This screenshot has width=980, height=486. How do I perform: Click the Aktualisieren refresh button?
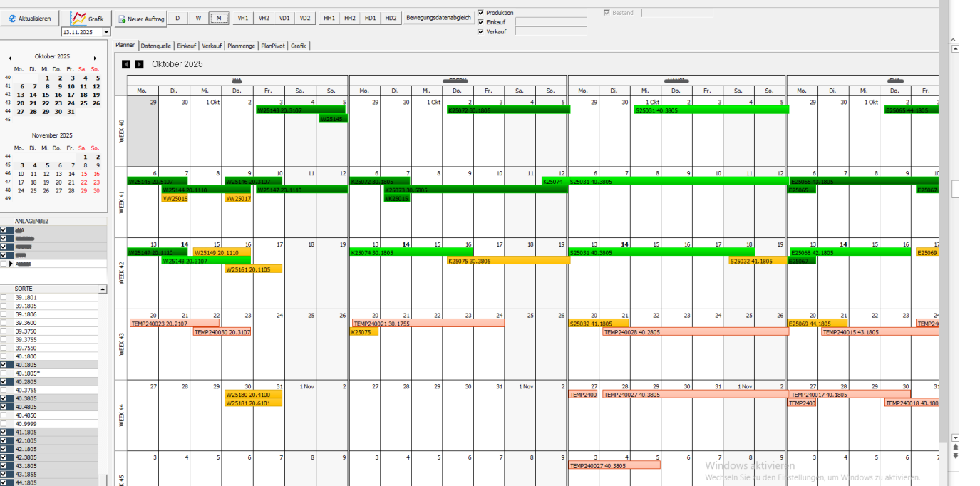pyautogui.click(x=30, y=19)
